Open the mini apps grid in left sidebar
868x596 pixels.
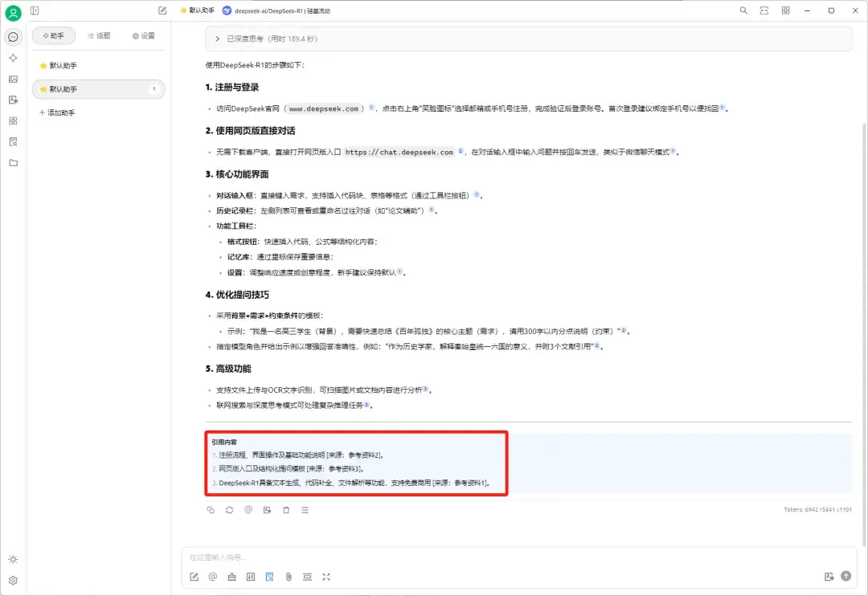click(x=14, y=120)
